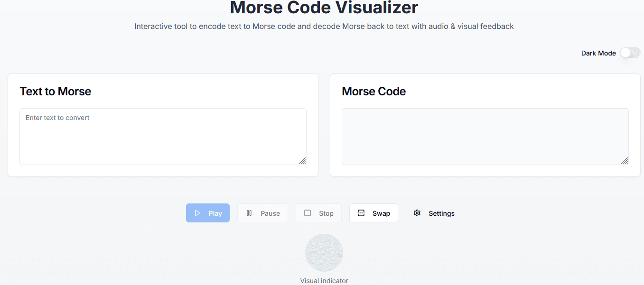The width and height of the screenshot is (644, 285).
Task: Click the resize handle of the text input box
Action: [302, 162]
